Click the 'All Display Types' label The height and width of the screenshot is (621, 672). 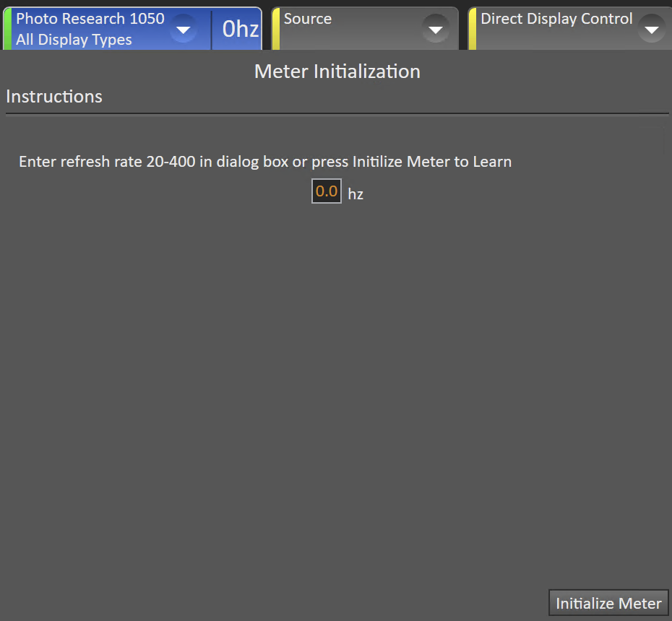[74, 40]
